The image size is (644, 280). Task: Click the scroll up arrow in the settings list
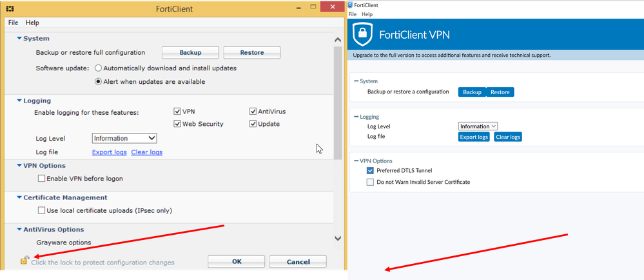coord(337,40)
